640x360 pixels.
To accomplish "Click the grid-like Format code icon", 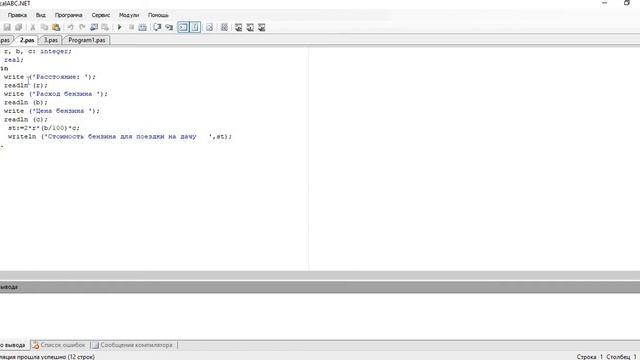I will (224, 27).
